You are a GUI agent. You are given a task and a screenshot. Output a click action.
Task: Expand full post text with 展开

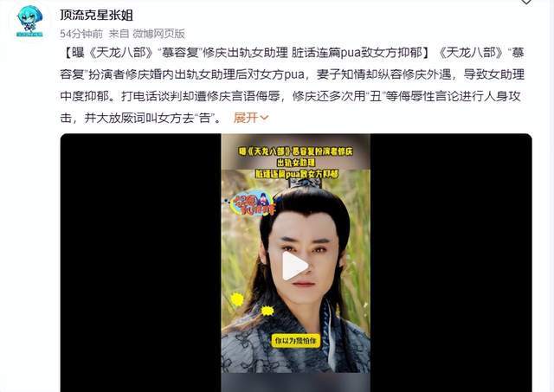click(246, 118)
